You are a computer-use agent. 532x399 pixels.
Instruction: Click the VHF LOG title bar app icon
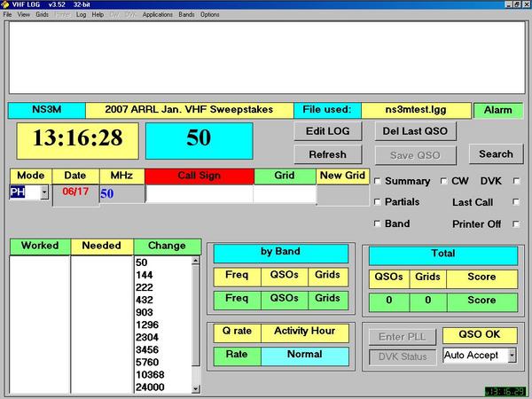pos(5,5)
